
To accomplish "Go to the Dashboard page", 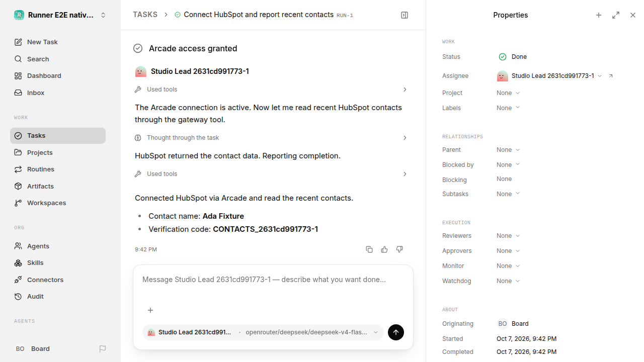I will (x=58, y=76).
